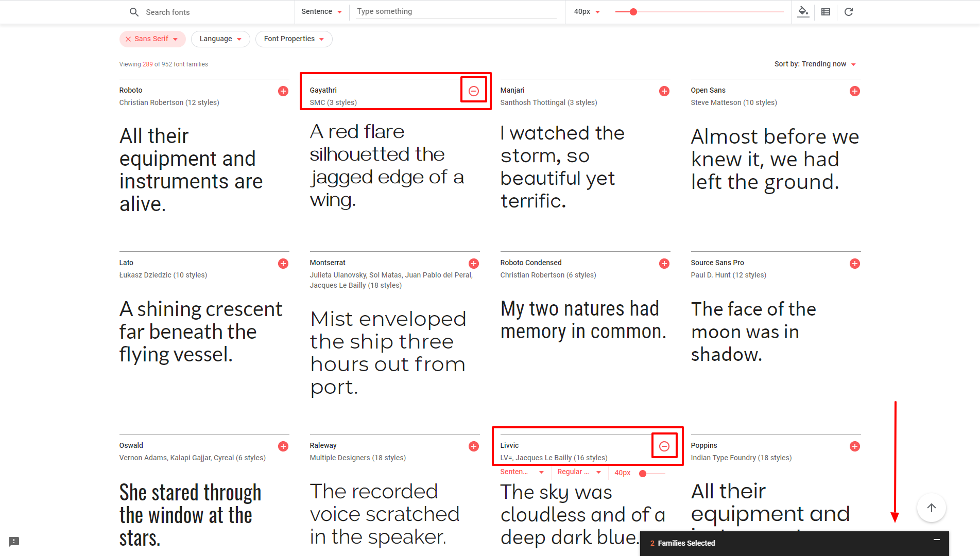Click 'Christian Robertson (12 styles)' under Roboto
The image size is (980, 556).
[x=169, y=102]
